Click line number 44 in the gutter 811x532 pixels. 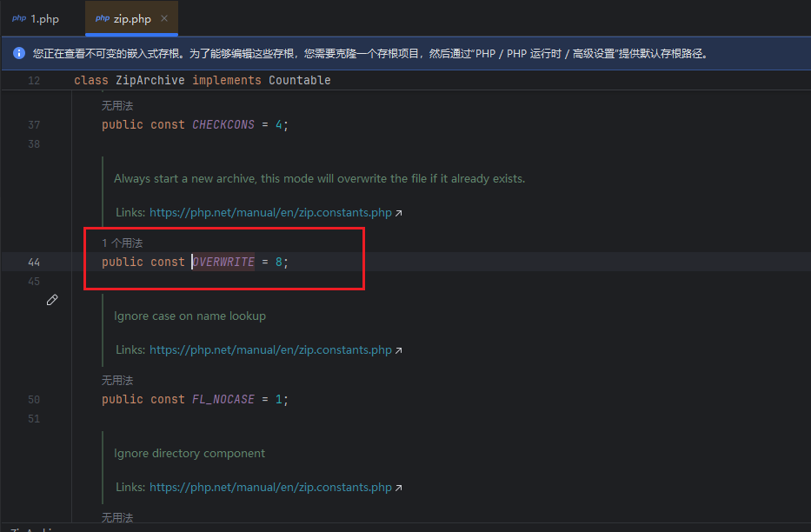(x=34, y=262)
